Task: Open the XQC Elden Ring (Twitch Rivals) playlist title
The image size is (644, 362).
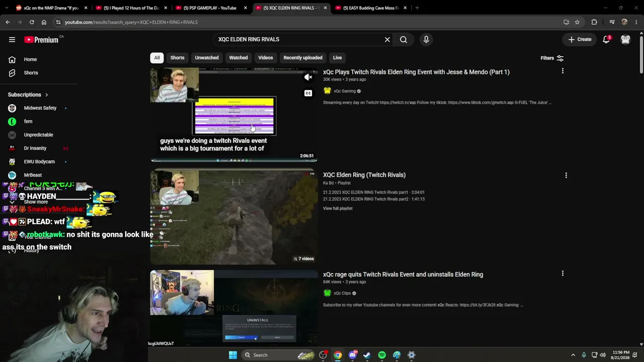Action: 364,175
